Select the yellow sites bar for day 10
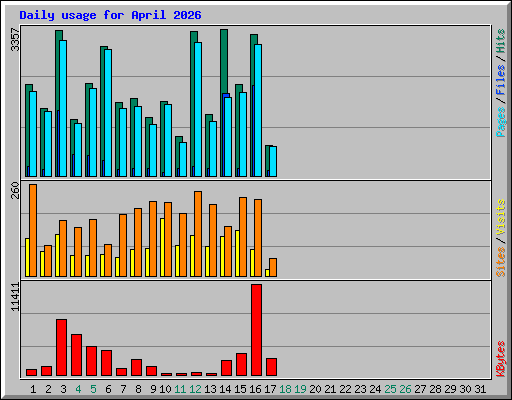The image size is (512, 400). point(162,247)
